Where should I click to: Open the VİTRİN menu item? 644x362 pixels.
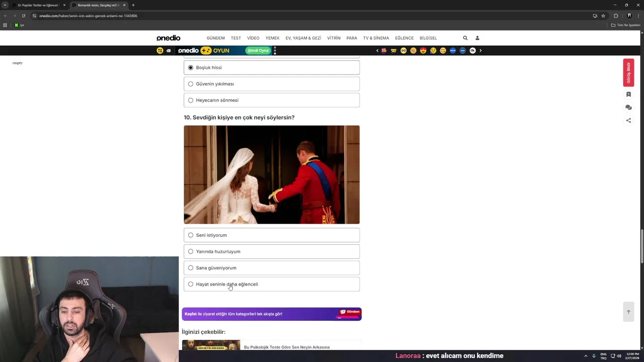tap(334, 38)
